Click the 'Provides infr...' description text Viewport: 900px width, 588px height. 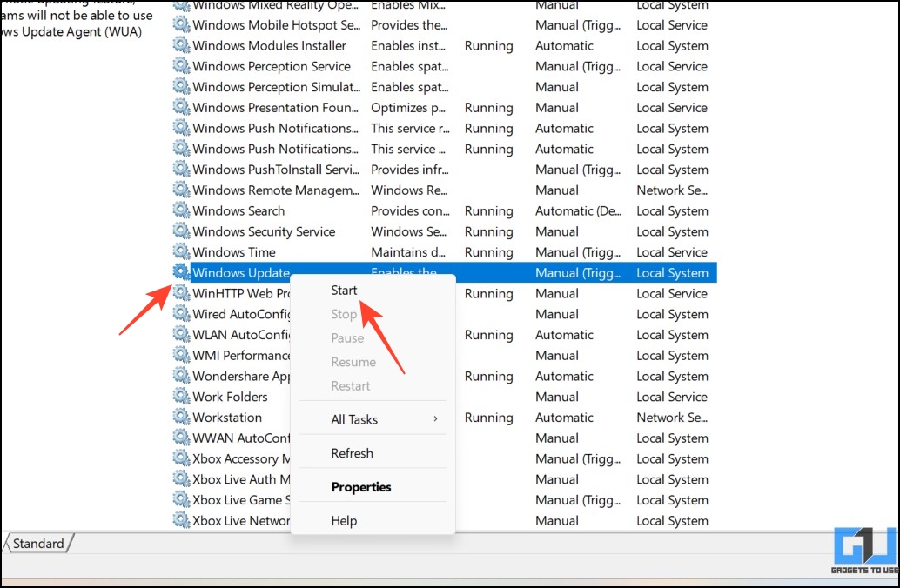click(x=409, y=170)
